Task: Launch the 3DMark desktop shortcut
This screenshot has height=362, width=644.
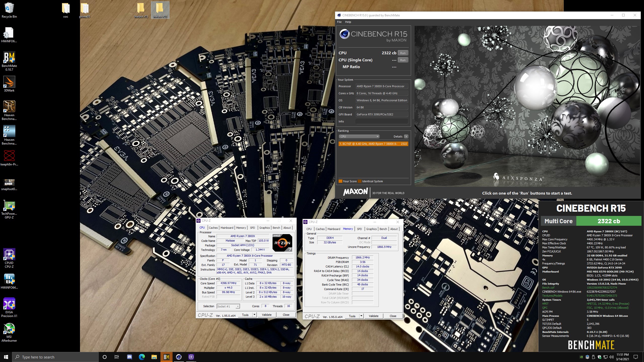Action: [9, 84]
